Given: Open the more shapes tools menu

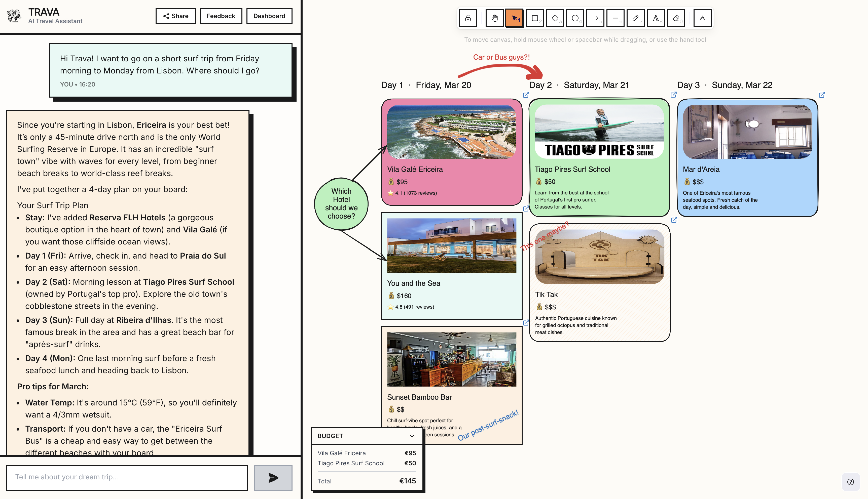Looking at the screenshot, I should pyautogui.click(x=702, y=18).
